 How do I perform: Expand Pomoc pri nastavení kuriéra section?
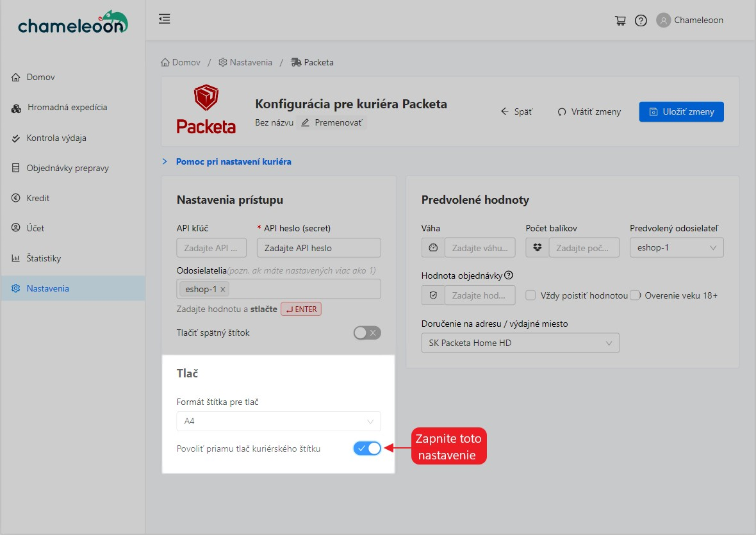233,161
